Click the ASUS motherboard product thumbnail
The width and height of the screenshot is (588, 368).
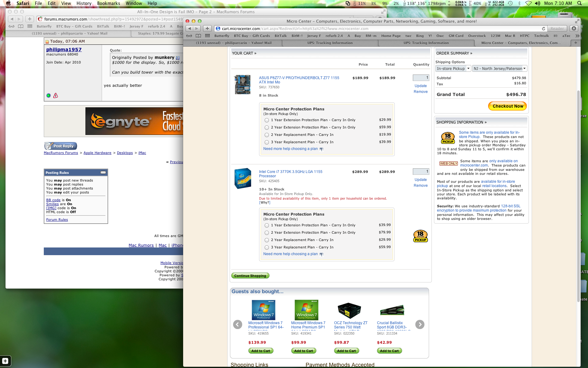(x=243, y=85)
